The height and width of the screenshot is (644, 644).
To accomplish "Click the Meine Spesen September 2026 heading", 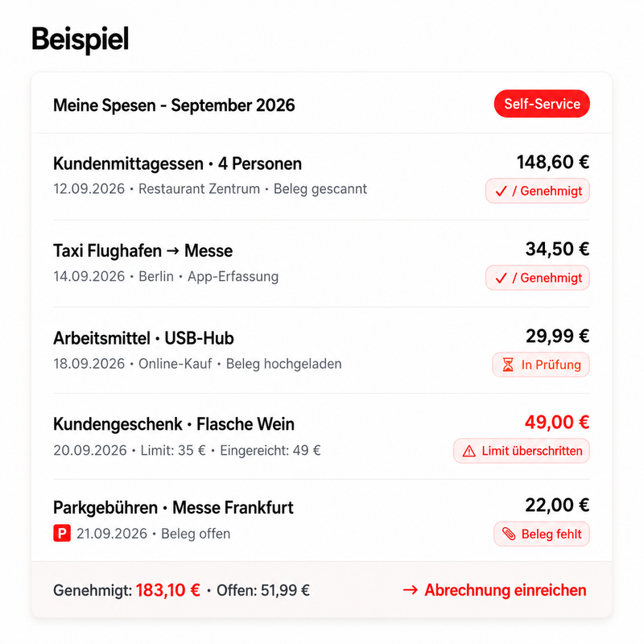I will coord(174,105).
